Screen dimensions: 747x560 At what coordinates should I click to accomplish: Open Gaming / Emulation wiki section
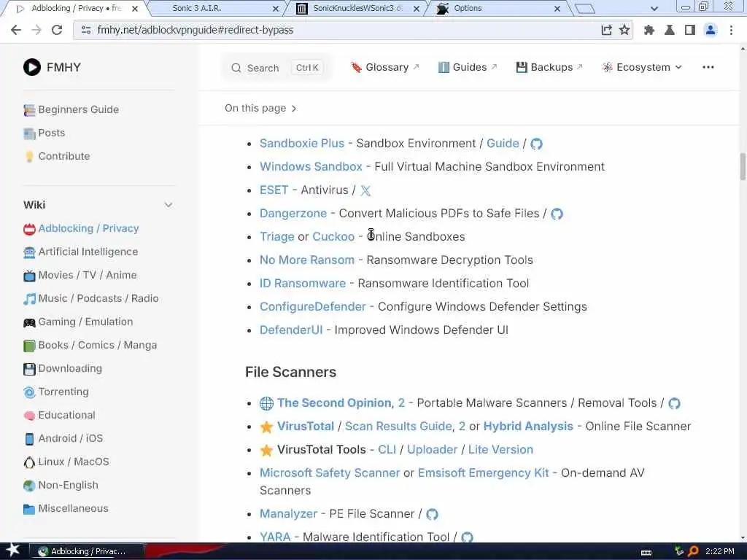[x=77, y=322]
